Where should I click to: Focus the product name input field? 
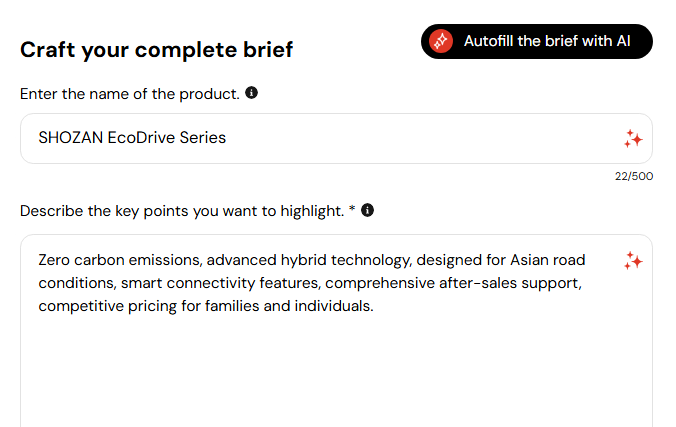tap(400, 138)
